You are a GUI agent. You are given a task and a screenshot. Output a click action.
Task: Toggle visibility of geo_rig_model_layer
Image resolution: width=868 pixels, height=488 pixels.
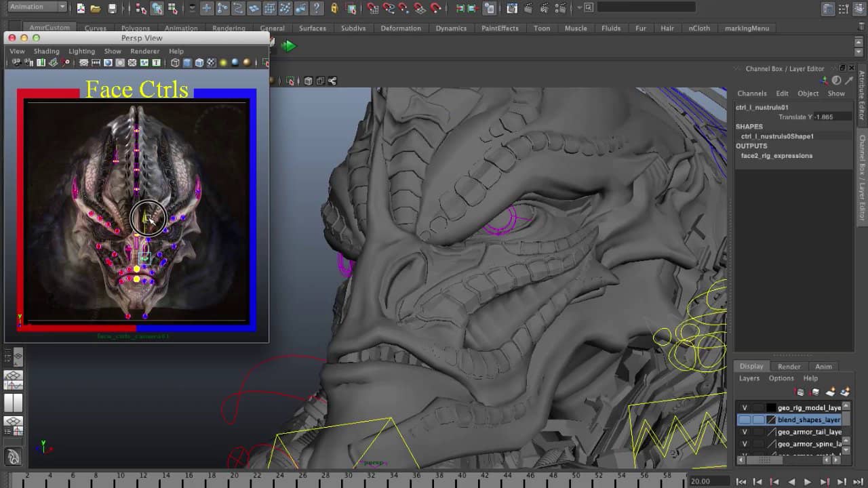745,407
